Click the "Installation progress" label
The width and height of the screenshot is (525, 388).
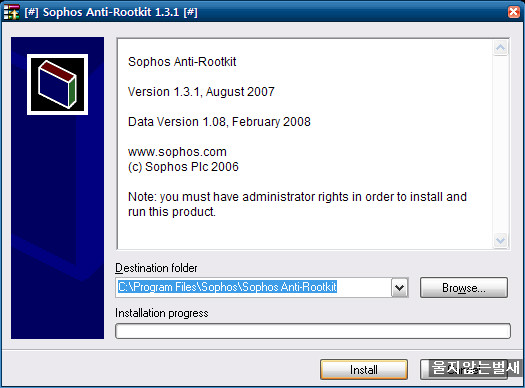(x=162, y=313)
